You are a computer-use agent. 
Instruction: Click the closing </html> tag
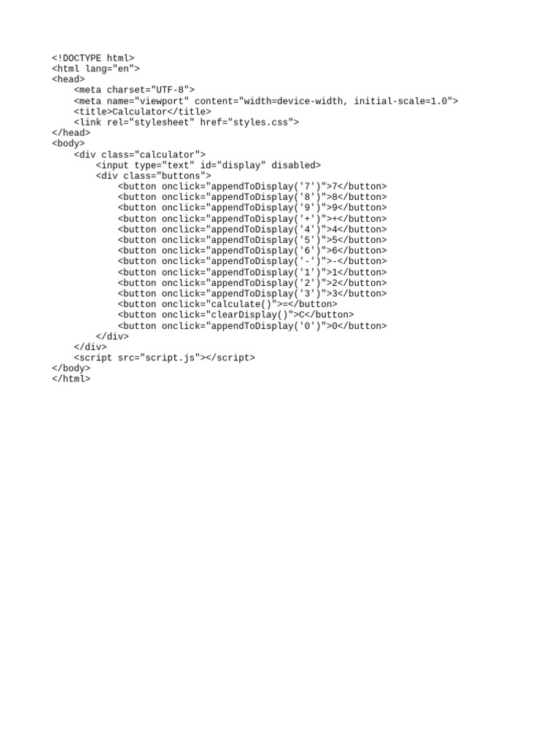71,379
